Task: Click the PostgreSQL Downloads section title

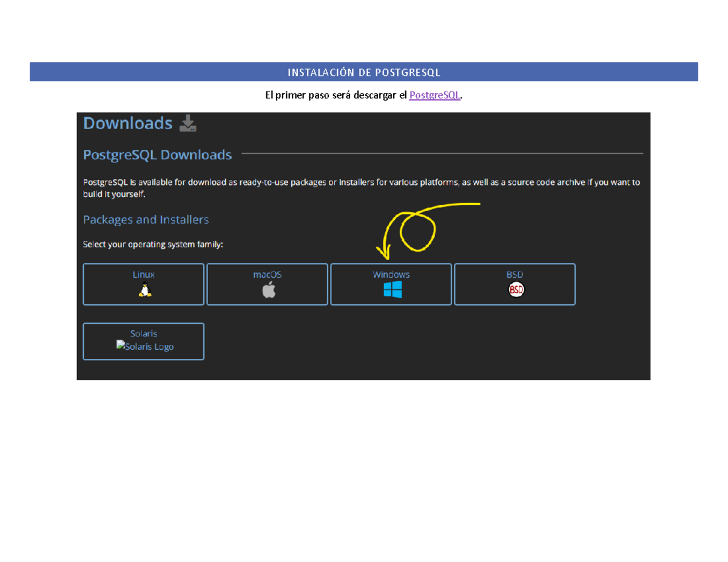Action: 158,155
